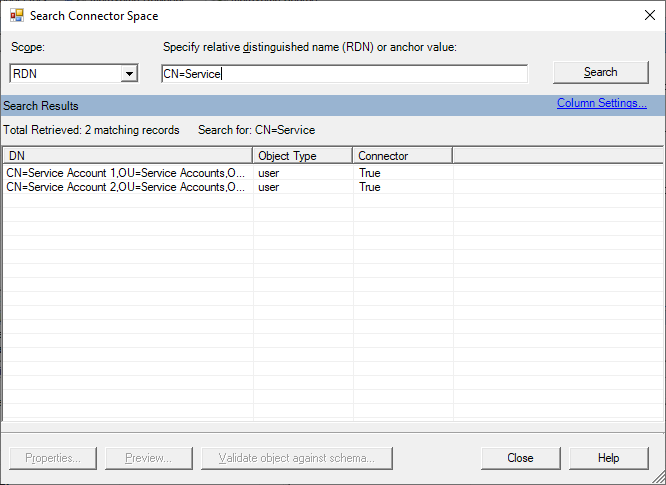Sort results by the DN column header
This screenshot has width=666, height=485.
pyautogui.click(x=128, y=156)
